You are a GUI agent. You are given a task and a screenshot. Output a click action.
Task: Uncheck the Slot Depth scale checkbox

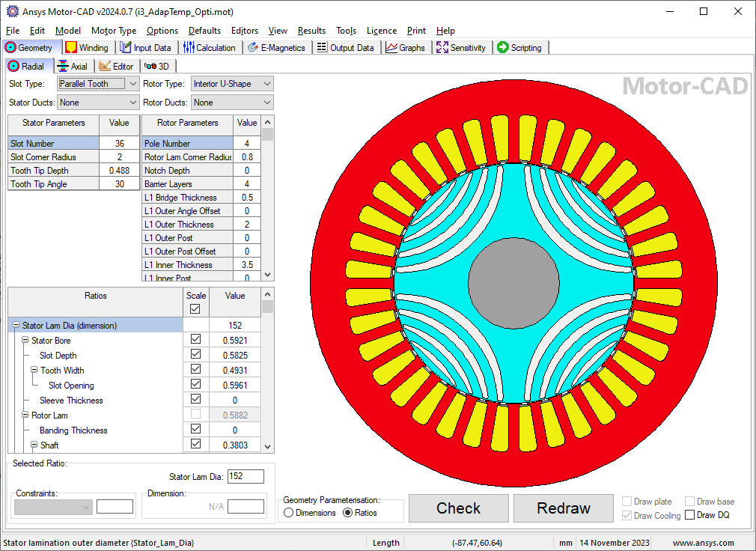[195, 354]
